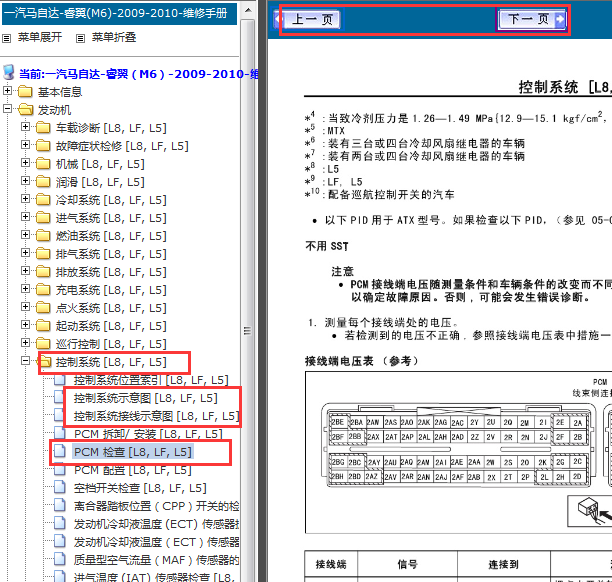Click the 起动系统 folder icon
The height and width of the screenshot is (582, 612).
pos(43,326)
